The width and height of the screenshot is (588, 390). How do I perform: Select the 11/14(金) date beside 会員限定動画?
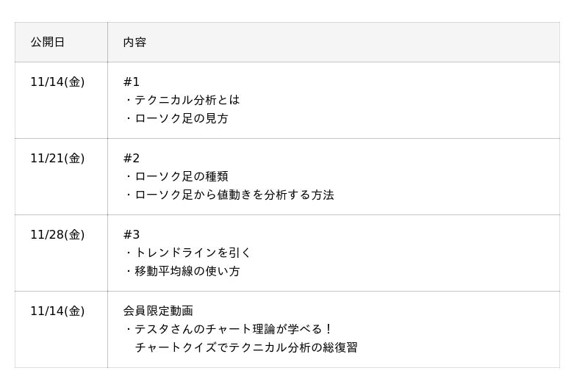tap(57, 311)
